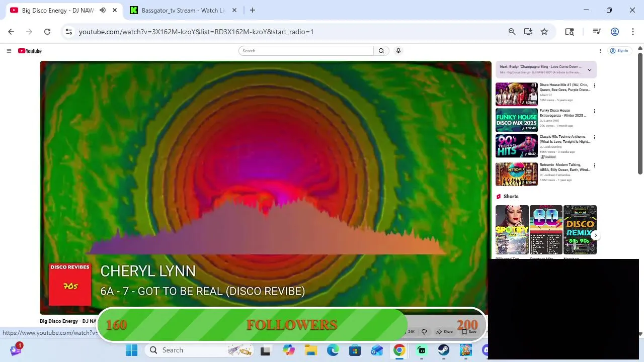Dislike the video with the thumbs-down icon
This screenshot has width=644, height=362.
424,332
